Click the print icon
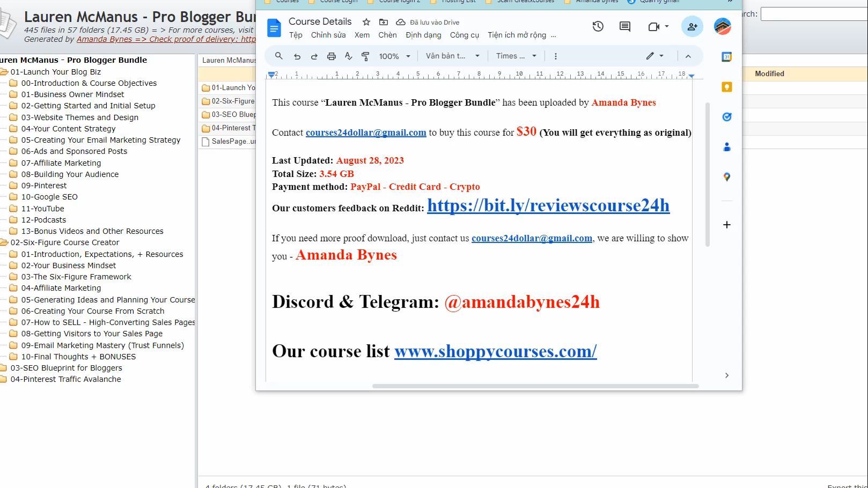This screenshot has width=868, height=488. point(332,56)
